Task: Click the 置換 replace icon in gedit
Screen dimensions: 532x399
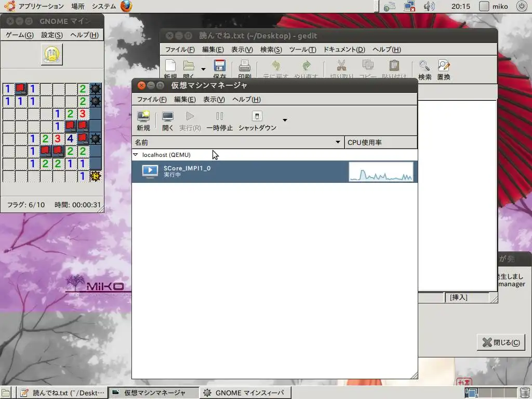Action: coord(444,66)
